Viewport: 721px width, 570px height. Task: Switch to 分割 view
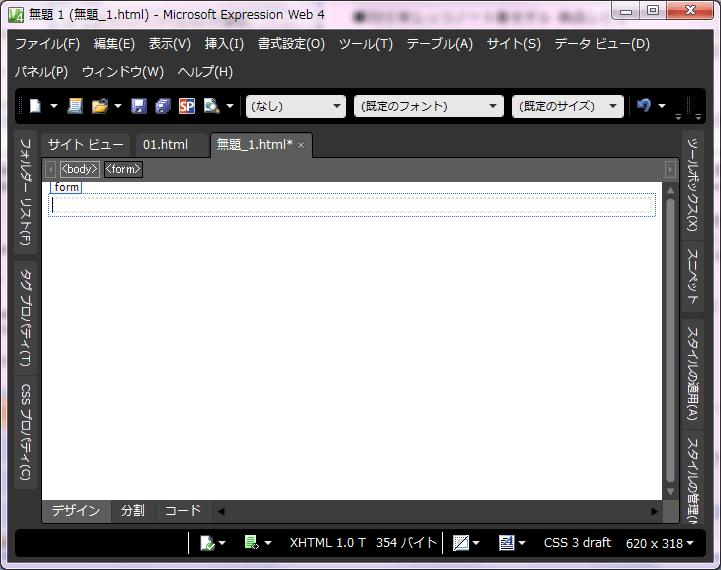[x=133, y=511]
